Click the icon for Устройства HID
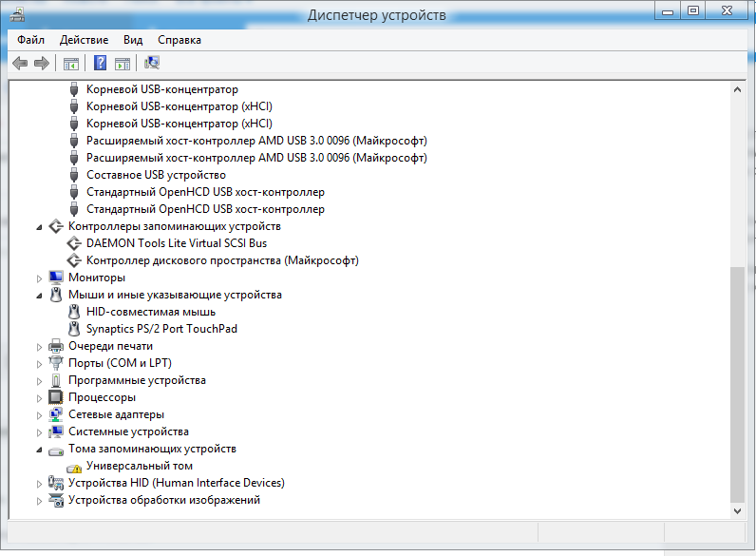 (56, 483)
